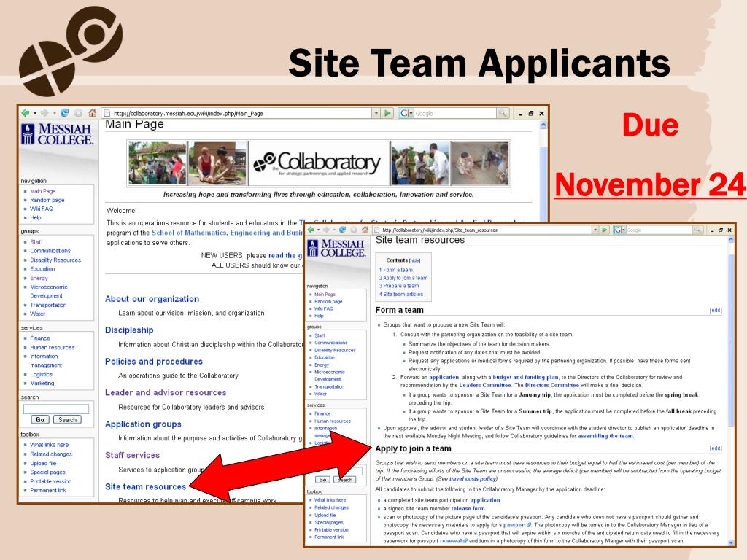Open the Staff services link
Screen dimensions: 747x560
pos(133,455)
